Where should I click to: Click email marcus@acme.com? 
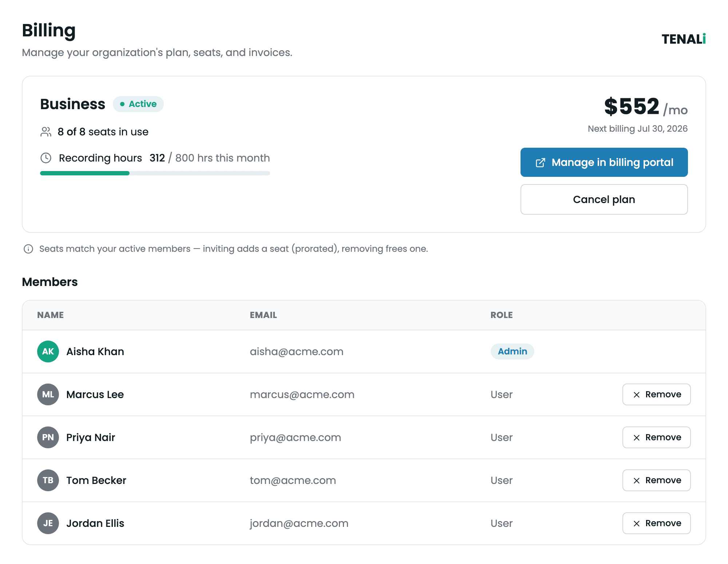(x=302, y=394)
